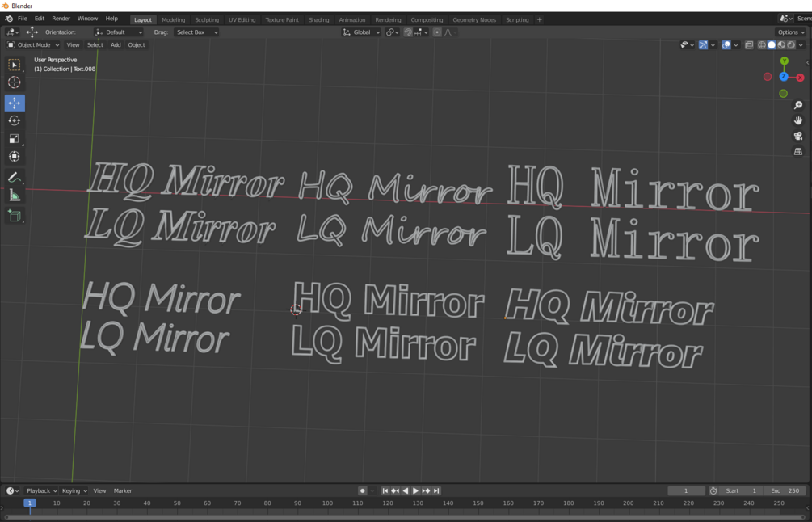Open pivot point dropdown
The height and width of the screenshot is (522, 812).
coord(393,32)
